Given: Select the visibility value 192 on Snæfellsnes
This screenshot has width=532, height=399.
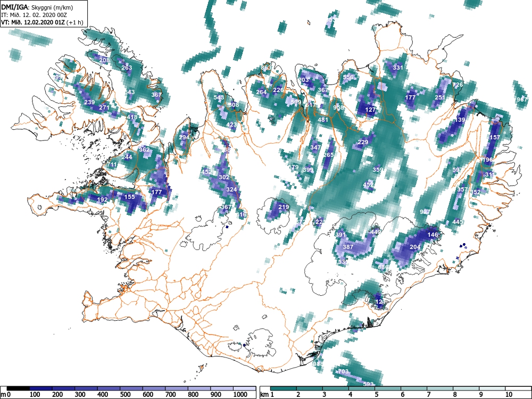Looking at the screenshot, I should click(103, 199).
